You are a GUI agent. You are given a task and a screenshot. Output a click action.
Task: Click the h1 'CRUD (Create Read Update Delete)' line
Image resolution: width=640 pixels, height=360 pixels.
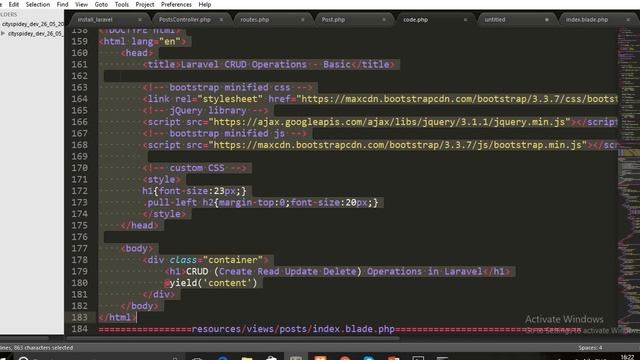[337, 271]
